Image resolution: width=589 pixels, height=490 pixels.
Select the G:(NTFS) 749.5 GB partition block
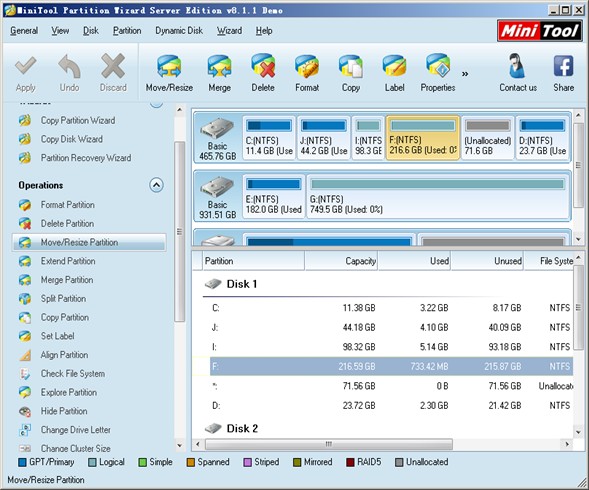coord(438,196)
